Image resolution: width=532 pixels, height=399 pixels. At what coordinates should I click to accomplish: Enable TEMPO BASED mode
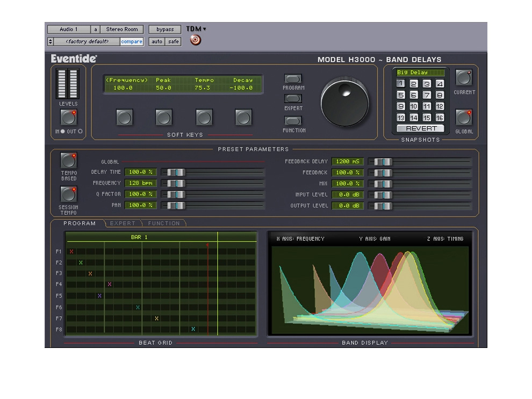tap(68, 159)
